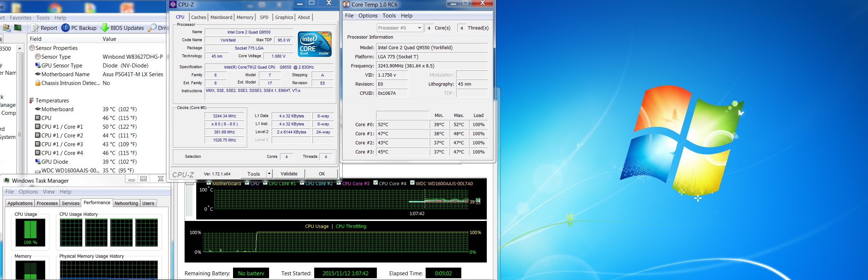Uncheck the CPU Core #4 graph checkbox

[x=375, y=183]
